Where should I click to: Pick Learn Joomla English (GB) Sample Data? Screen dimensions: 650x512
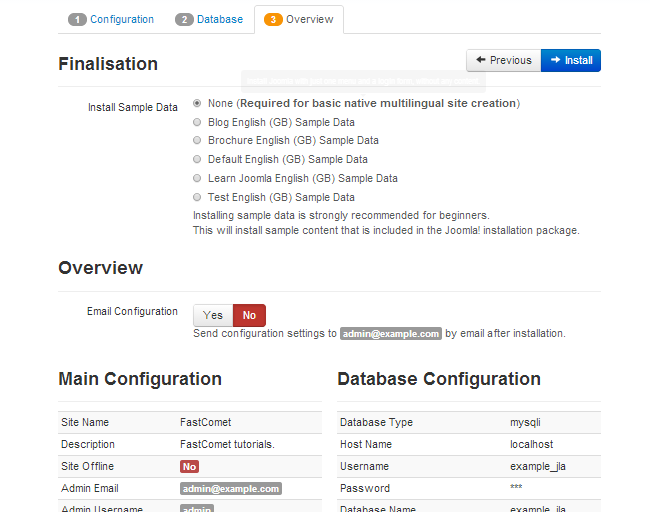point(197,178)
